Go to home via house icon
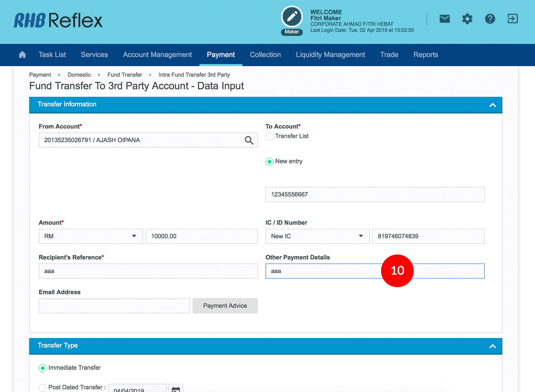Screen dimensions: 535x392 click(x=22, y=55)
